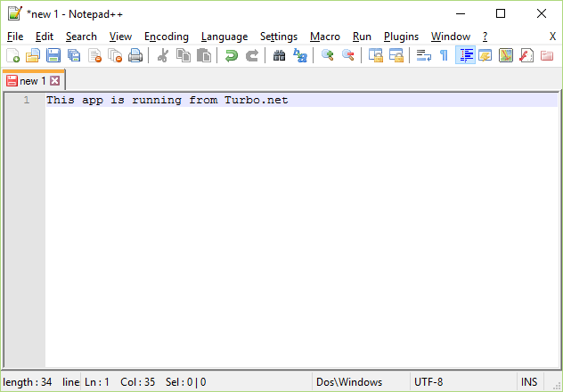Open the Document Map icon
The height and width of the screenshot is (392, 563).
[506, 55]
